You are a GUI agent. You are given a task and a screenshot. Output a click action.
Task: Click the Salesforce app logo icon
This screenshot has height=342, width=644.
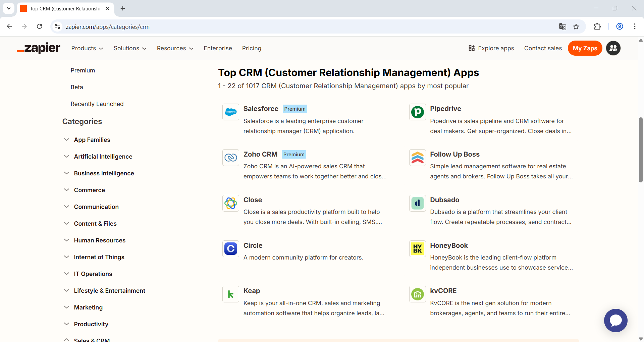[x=231, y=112]
